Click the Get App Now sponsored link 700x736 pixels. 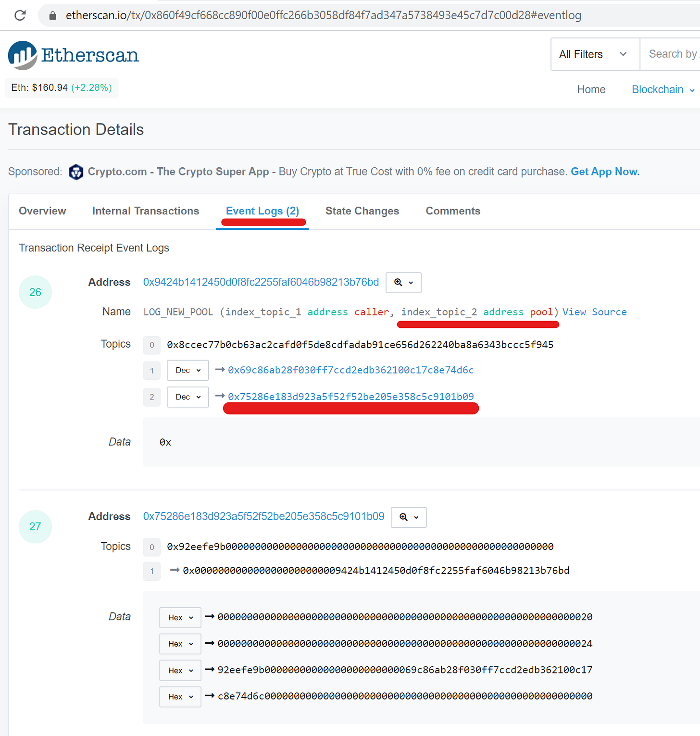pyautogui.click(x=605, y=172)
